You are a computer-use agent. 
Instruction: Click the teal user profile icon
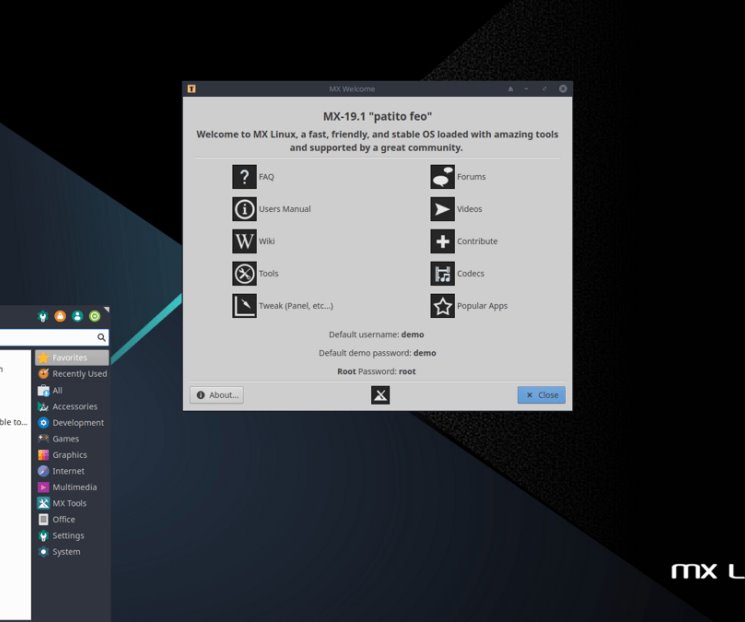pyautogui.click(x=77, y=316)
